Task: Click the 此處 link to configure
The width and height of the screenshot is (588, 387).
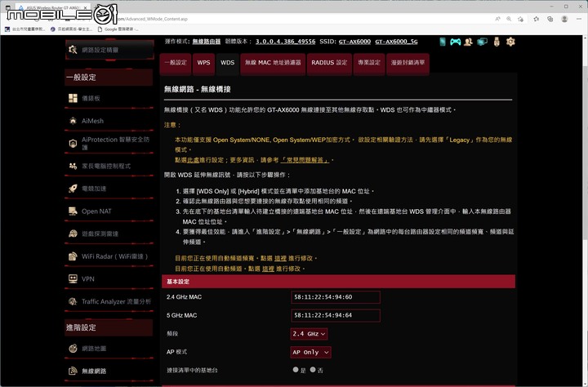Action: tap(193, 160)
